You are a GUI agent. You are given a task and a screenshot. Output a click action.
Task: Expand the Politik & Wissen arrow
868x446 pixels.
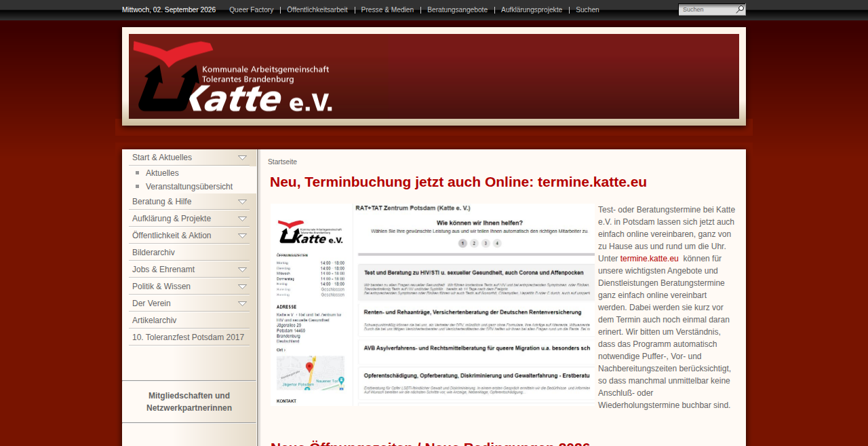(x=243, y=286)
